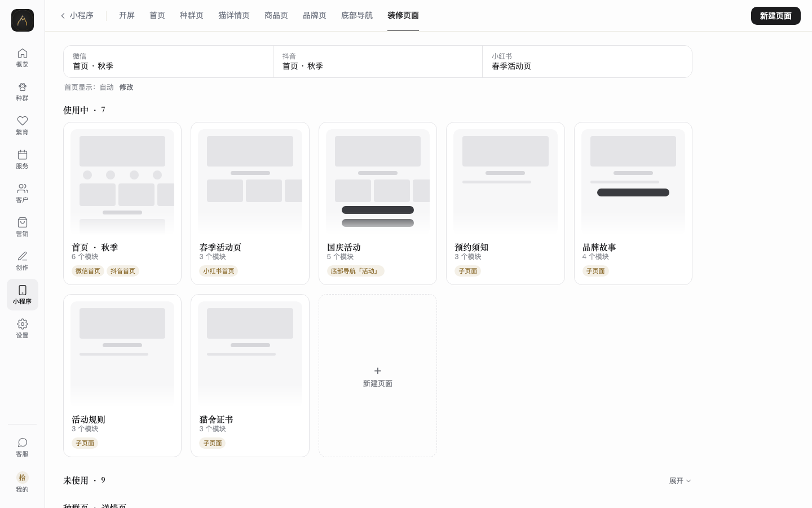Open the 品牌故事 page thumbnail

click(633, 181)
